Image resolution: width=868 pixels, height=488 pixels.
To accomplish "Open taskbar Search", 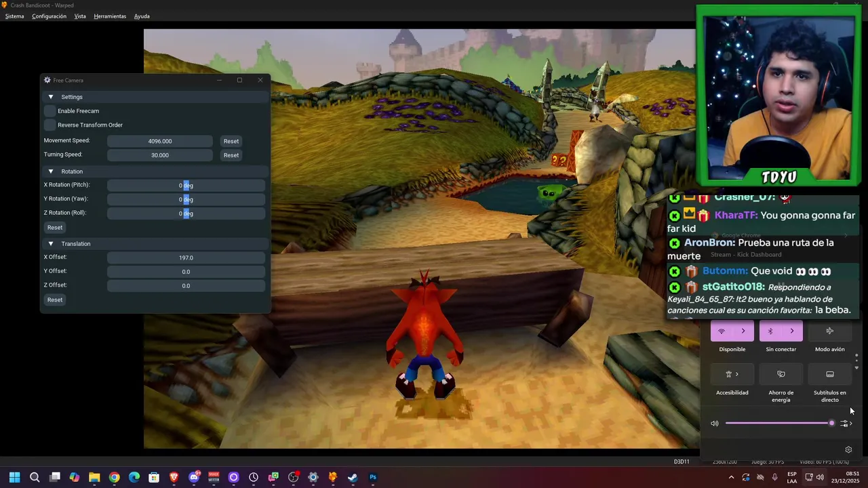I will pos(35,477).
